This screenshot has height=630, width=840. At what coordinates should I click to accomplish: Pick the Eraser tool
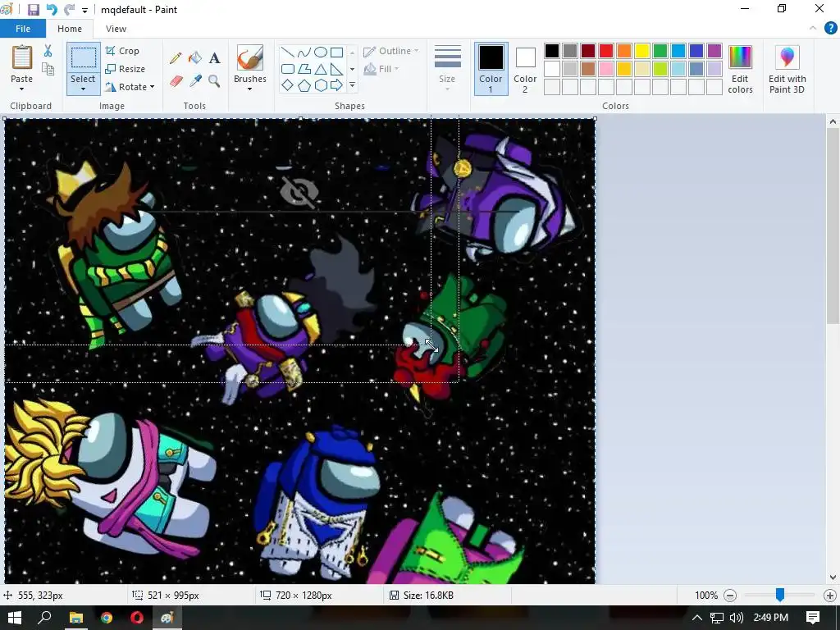176,81
